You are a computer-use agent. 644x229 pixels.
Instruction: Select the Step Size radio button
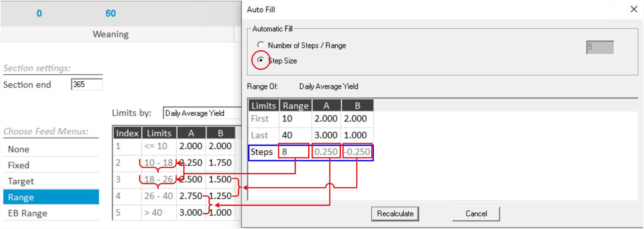[x=261, y=60]
